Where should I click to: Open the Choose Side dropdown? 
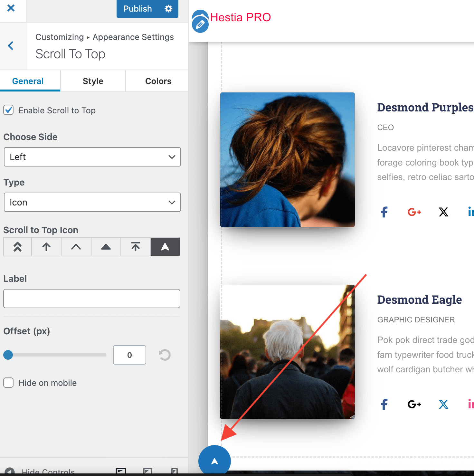92,157
